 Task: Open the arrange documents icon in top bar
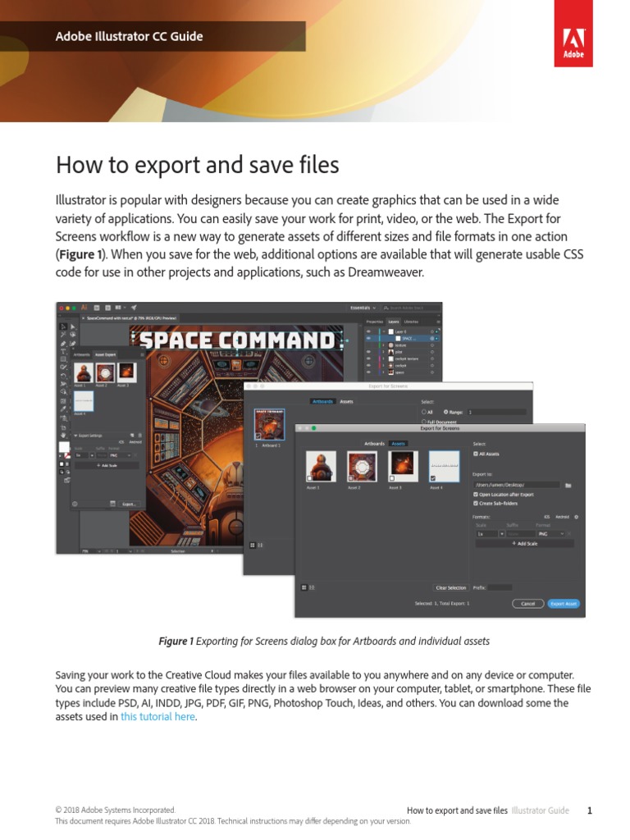[x=119, y=308]
